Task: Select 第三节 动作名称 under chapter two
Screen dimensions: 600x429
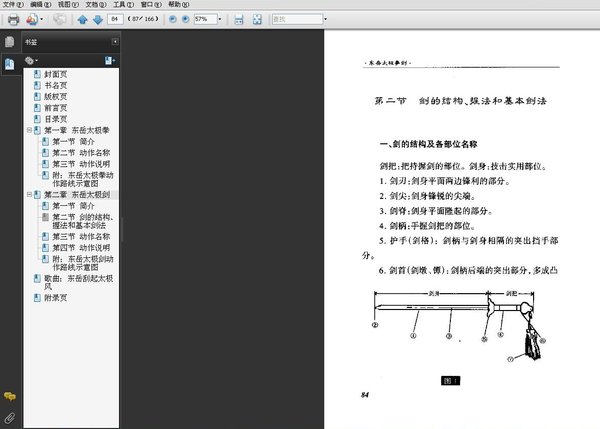Action: [81, 237]
